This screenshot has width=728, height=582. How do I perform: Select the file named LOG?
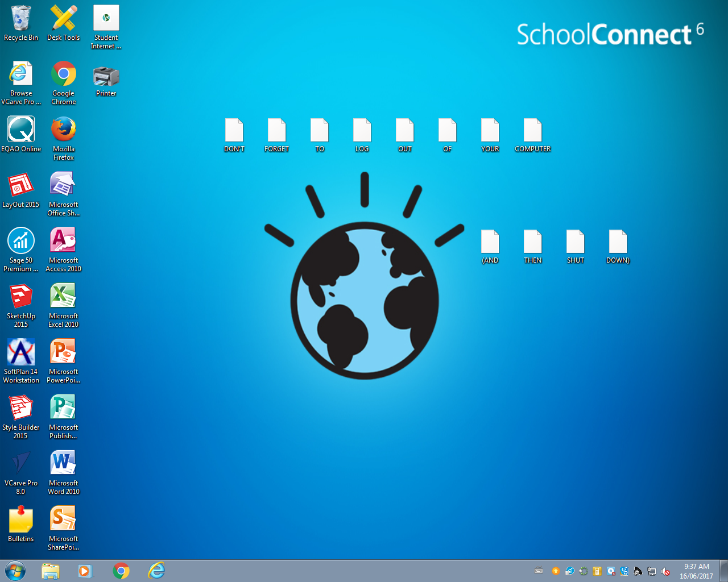tap(362, 135)
